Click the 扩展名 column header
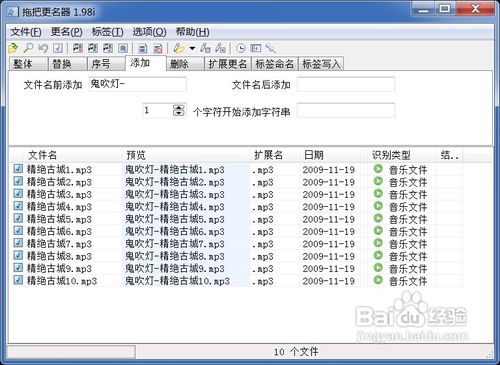 [x=274, y=155]
